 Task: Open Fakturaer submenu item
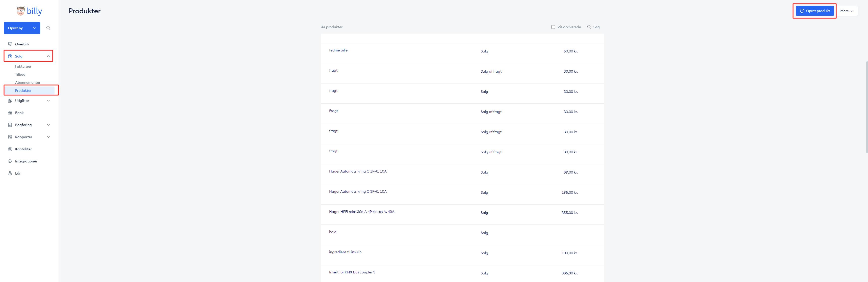click(x=23, y=66)
